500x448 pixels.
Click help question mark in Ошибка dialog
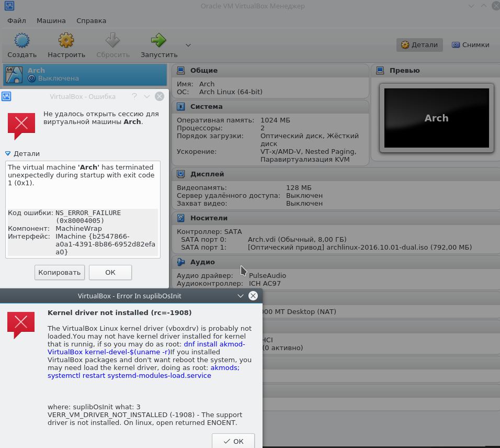click(134, 96)
